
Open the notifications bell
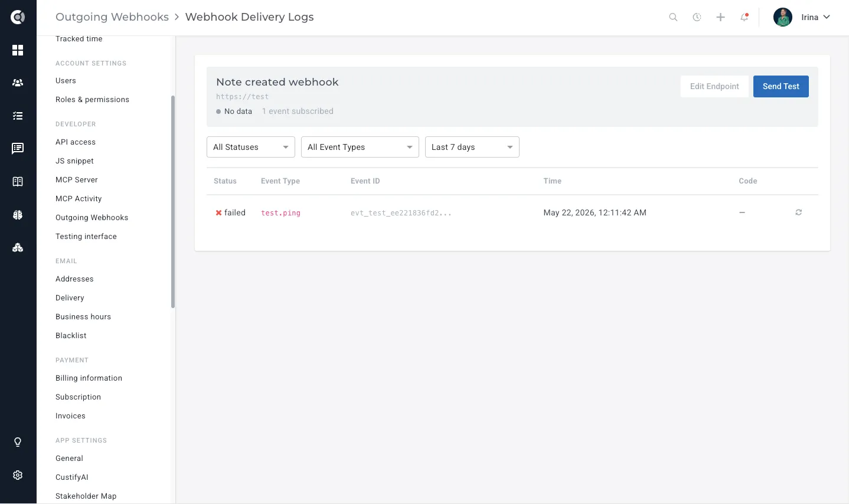click(x=744, y=17)
